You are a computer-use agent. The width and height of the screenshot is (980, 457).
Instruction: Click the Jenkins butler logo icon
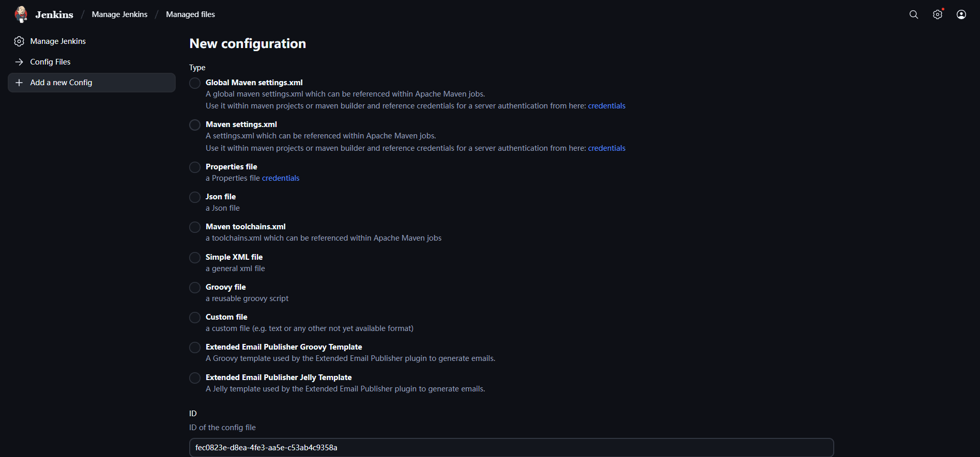click(21, 14)
